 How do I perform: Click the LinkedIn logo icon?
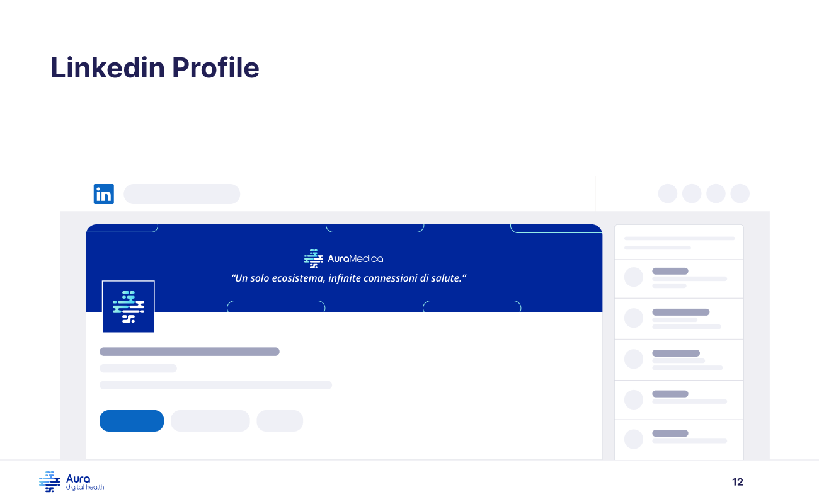pyautogui.click(x=104, y=194)
